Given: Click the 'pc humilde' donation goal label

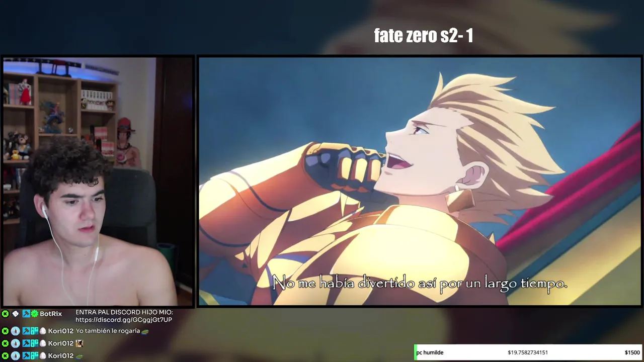Looking at the screenshot, I should (430, 352).
